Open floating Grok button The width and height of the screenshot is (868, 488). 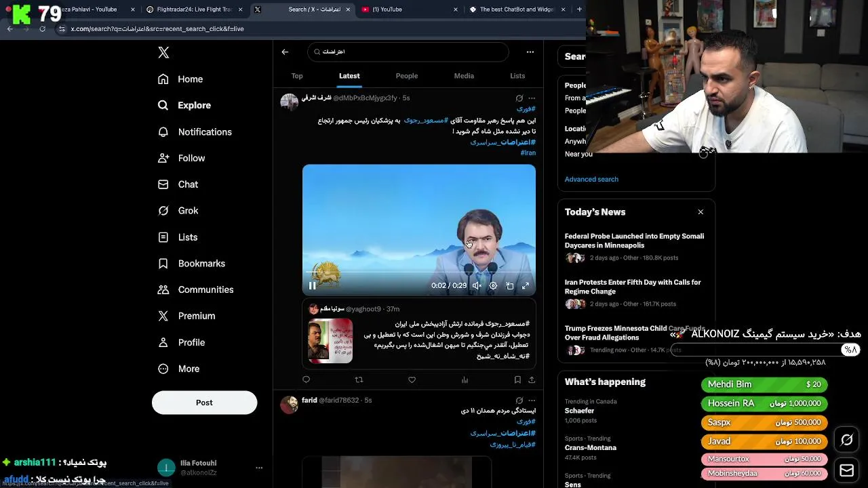coord(847,441)
